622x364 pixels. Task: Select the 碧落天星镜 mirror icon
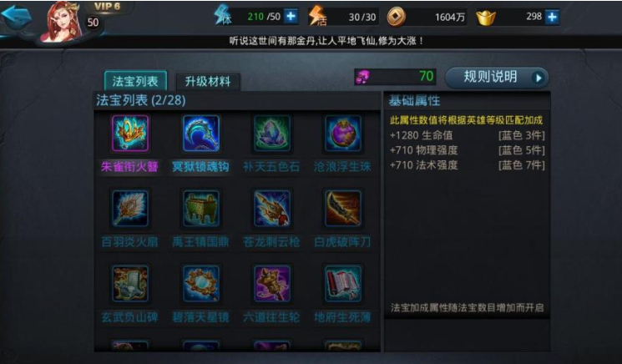click(x=200, y=284)
